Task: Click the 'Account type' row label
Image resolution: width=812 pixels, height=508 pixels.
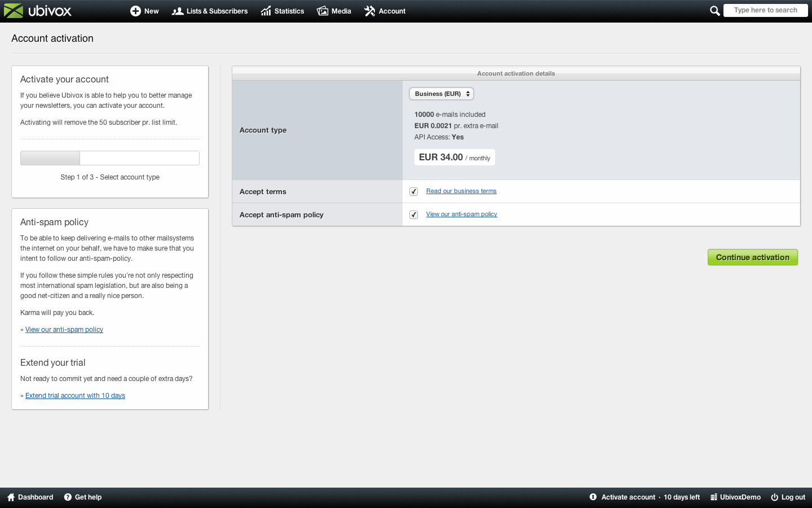Action: 263,130
